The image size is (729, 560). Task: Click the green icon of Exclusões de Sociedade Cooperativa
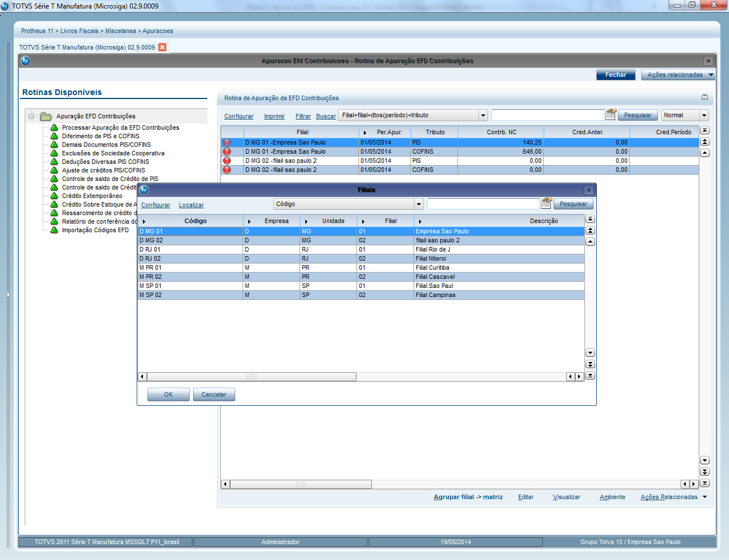54,153
